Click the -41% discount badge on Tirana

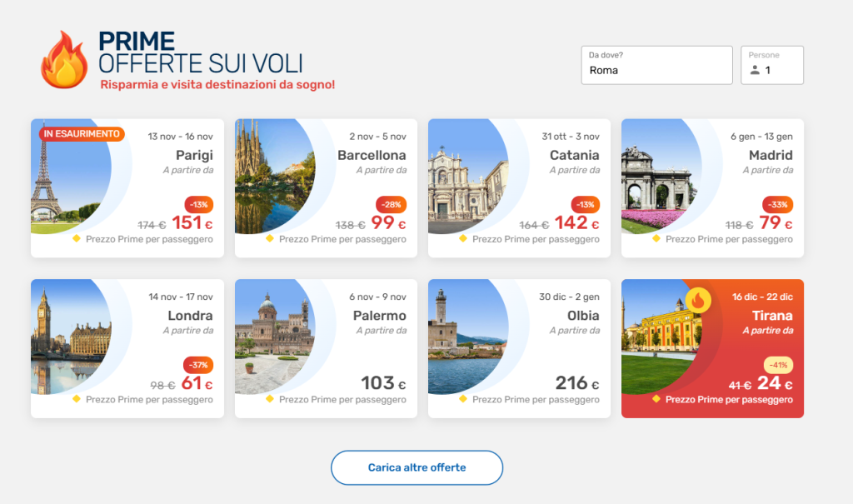click(778, 365)
